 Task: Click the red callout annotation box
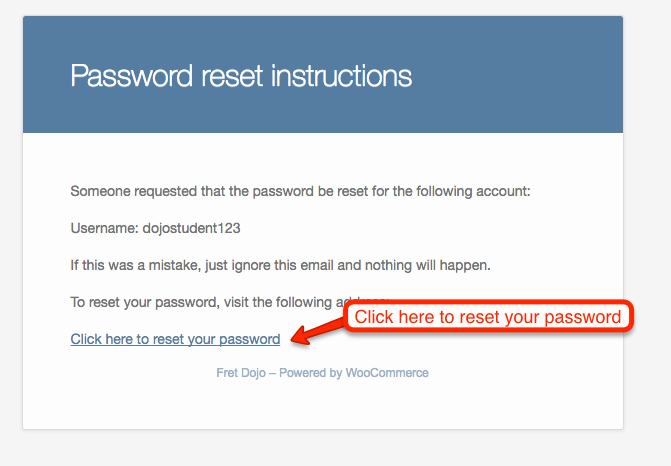coord(488,317)
